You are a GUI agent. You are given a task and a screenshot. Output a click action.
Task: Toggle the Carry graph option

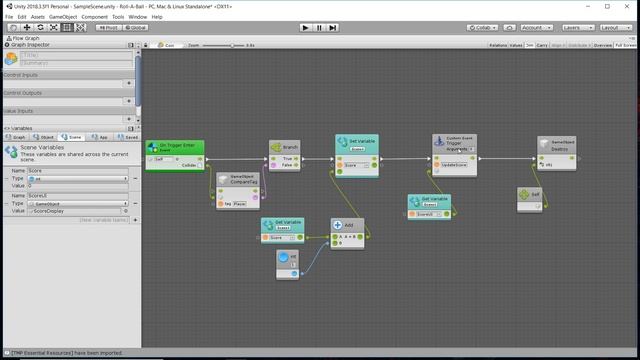point(542,45)
